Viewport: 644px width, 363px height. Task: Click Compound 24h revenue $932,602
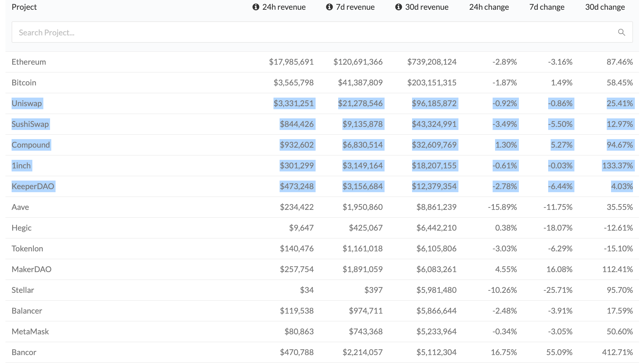297,145
